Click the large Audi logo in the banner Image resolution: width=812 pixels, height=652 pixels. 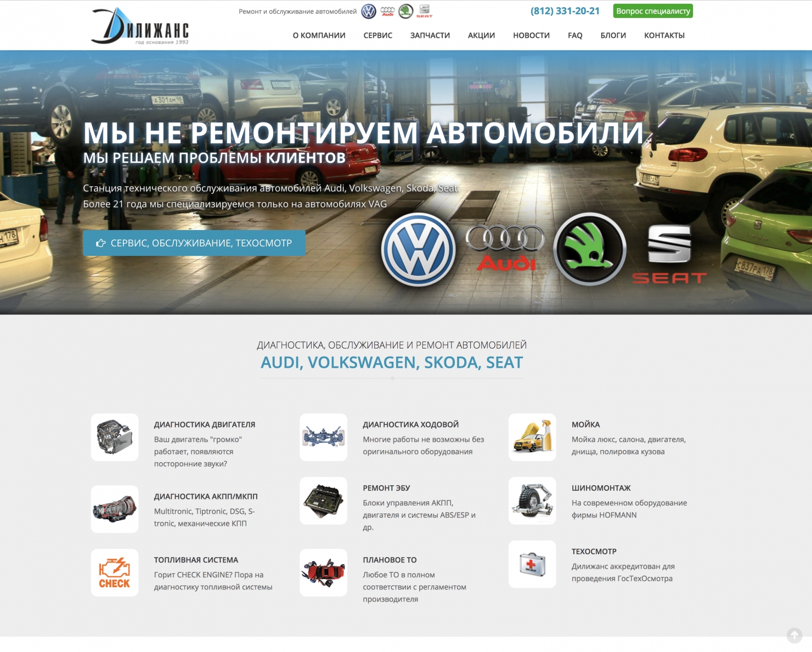[505, 248]
